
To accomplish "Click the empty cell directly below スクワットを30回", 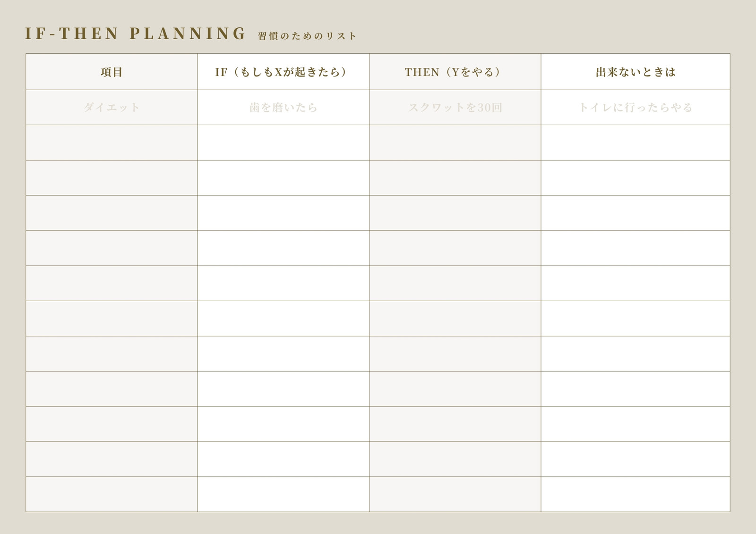I will point(455,143).
